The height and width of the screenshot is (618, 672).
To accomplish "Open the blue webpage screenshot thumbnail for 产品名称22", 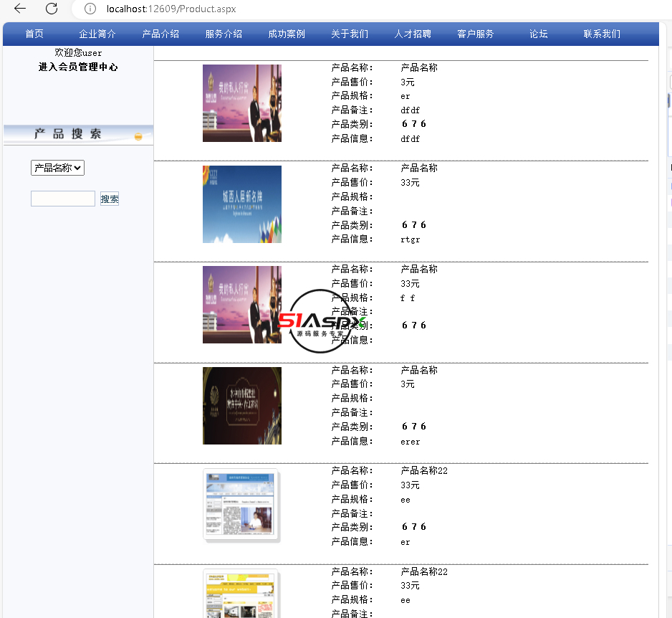I will 242,506.
